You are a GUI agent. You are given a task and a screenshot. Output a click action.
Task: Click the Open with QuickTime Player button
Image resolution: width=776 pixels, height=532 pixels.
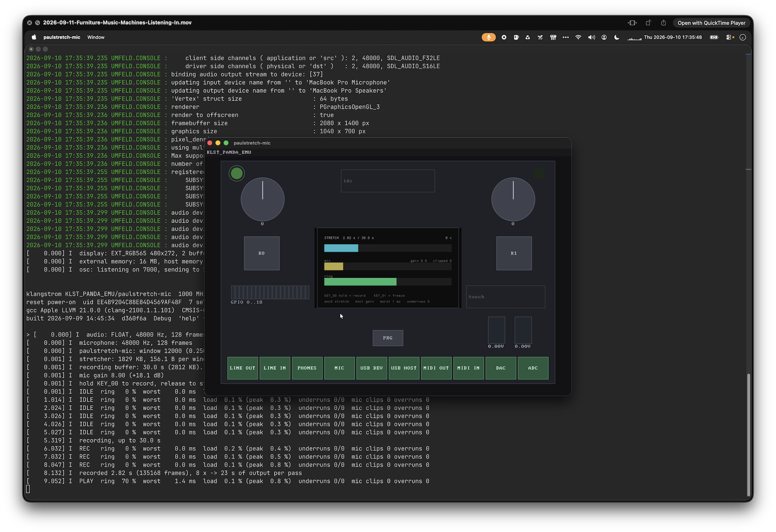711,23
